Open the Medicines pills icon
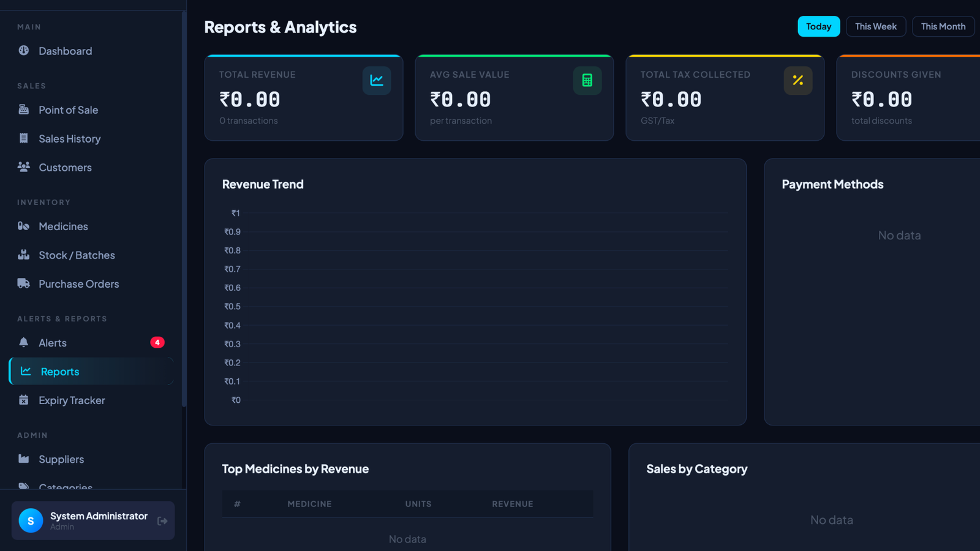 click(23, 226)
